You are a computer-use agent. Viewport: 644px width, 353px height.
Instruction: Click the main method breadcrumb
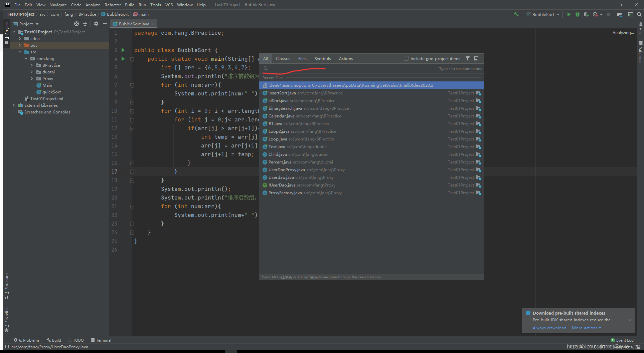coord(141,14)
